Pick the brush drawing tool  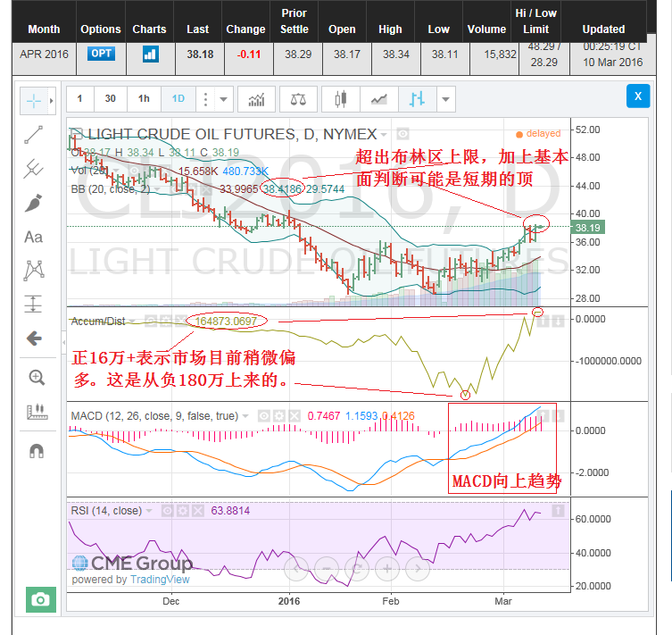coord(34,203)
